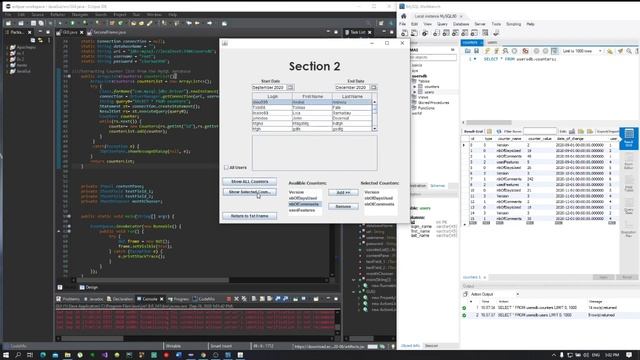This screenshot has width=640, height=360.
Task: Open the Query menu in MySQL Workbench
Action: (x=442, y=24)
